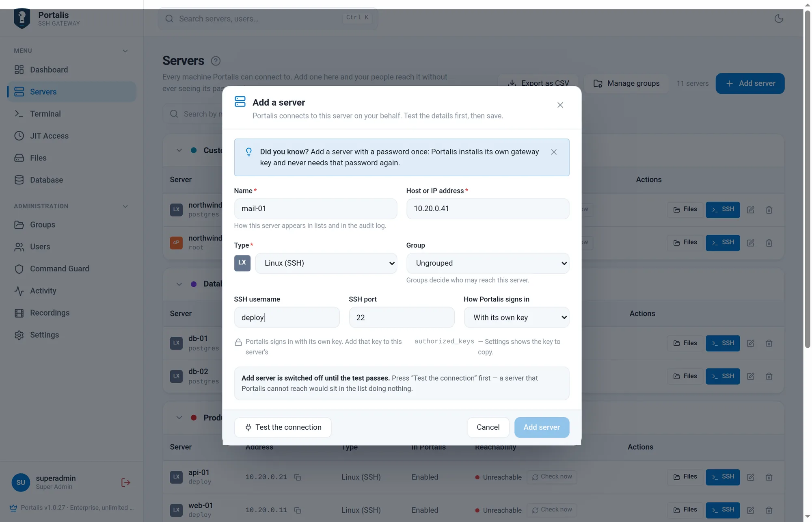Edit the db-01 server
This screenshot has height=522, width=812.
(x=750, y=343)
